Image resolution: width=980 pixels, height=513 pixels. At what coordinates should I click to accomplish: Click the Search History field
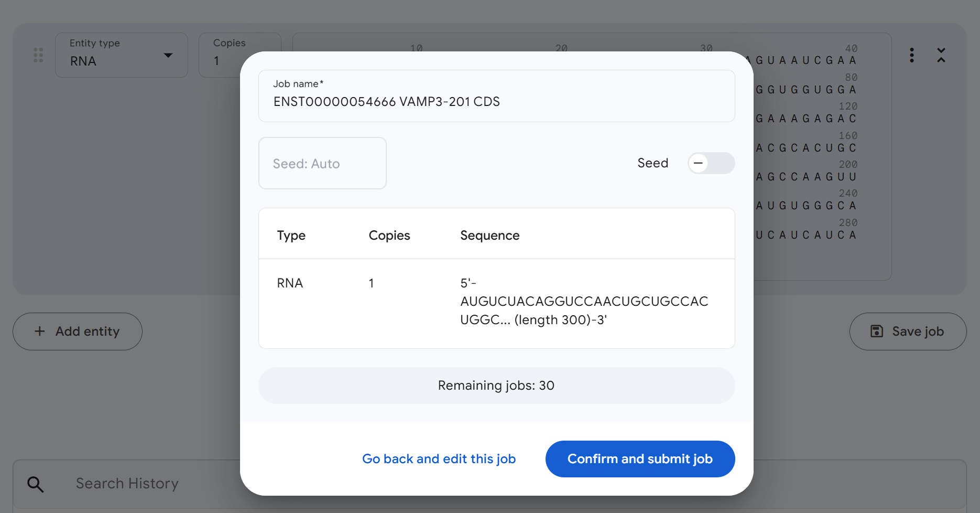coord(127,484)
